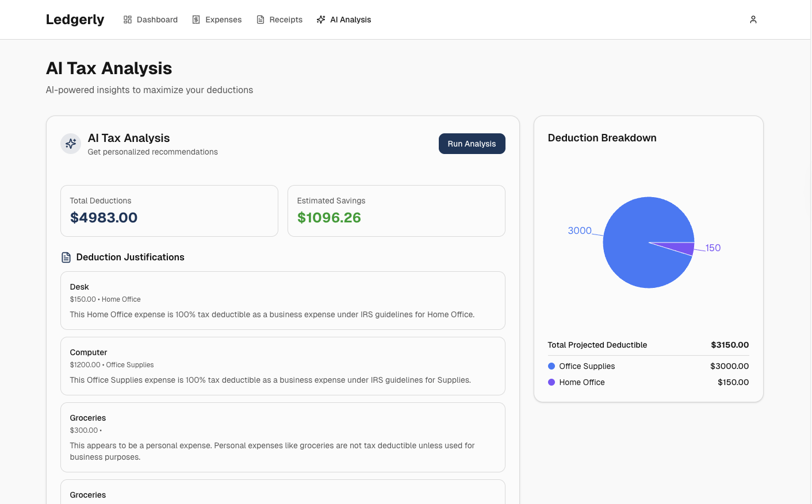Click the Expenses dollar icon

(196, 19)
